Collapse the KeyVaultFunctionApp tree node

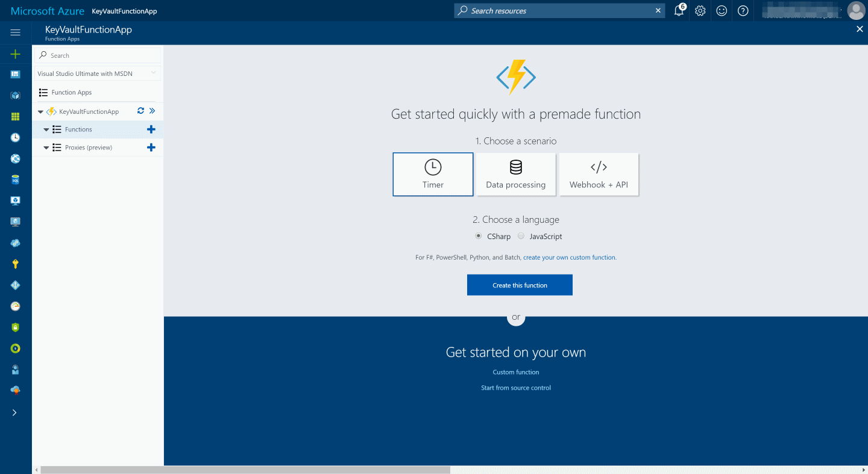(x=40, y=112)
